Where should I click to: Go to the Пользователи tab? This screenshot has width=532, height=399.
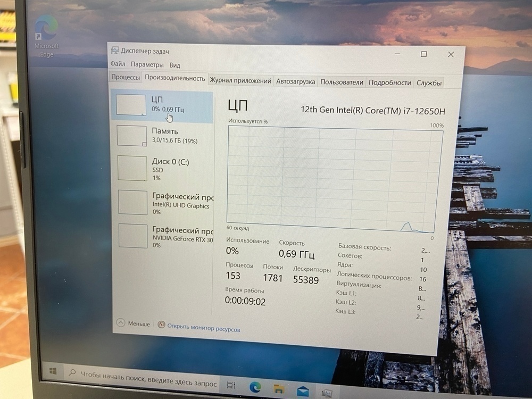(342, 82)
